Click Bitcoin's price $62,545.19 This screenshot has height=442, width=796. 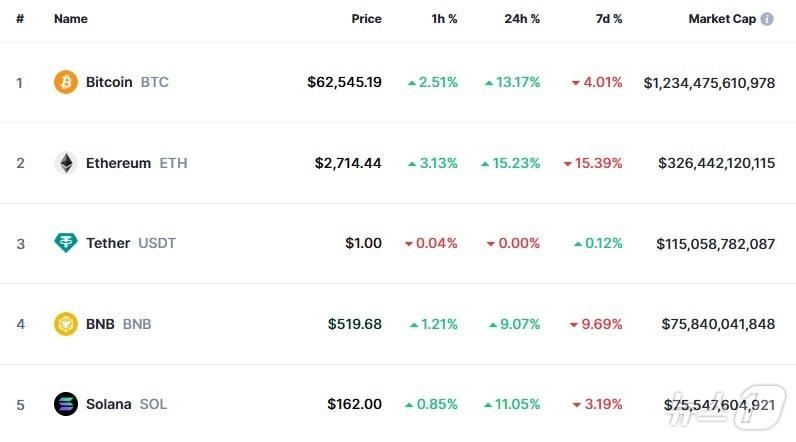(344, 82)
